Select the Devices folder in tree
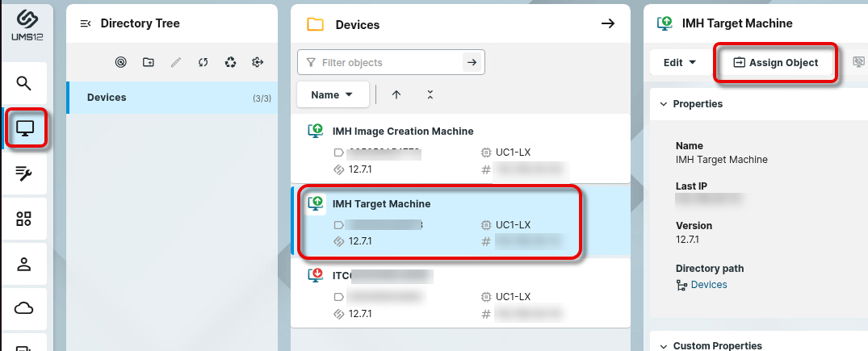 tap(107, 98)
